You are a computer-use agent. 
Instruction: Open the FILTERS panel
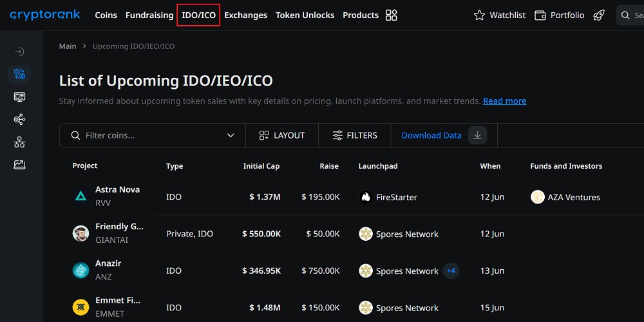[x=355, y=135]
